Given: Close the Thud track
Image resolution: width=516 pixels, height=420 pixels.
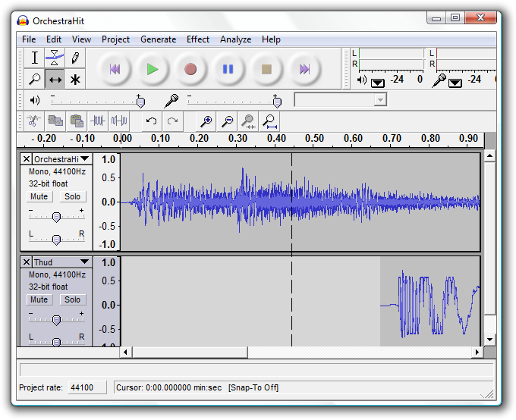Looking at the screenshot, I should pyautogui.click(x=27, y=262).
